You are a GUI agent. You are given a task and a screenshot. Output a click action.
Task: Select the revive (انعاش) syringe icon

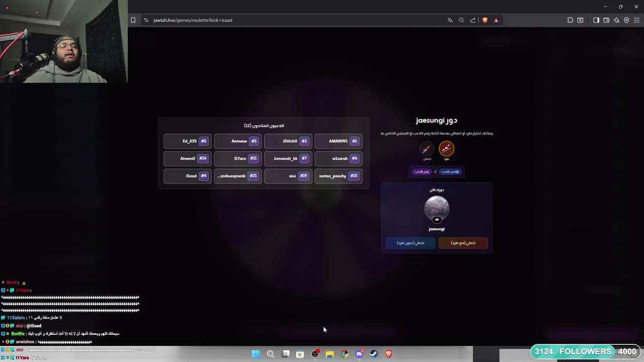pos(427,149)
